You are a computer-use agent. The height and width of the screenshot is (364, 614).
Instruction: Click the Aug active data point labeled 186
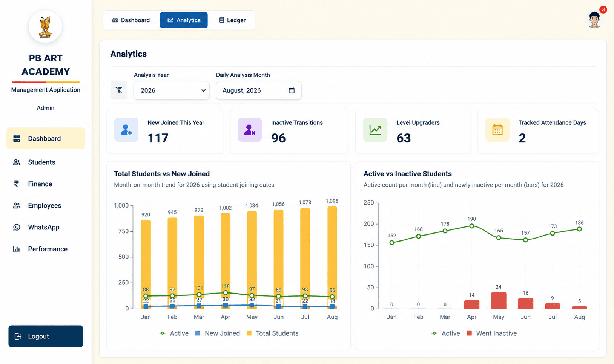pos(580,229)
